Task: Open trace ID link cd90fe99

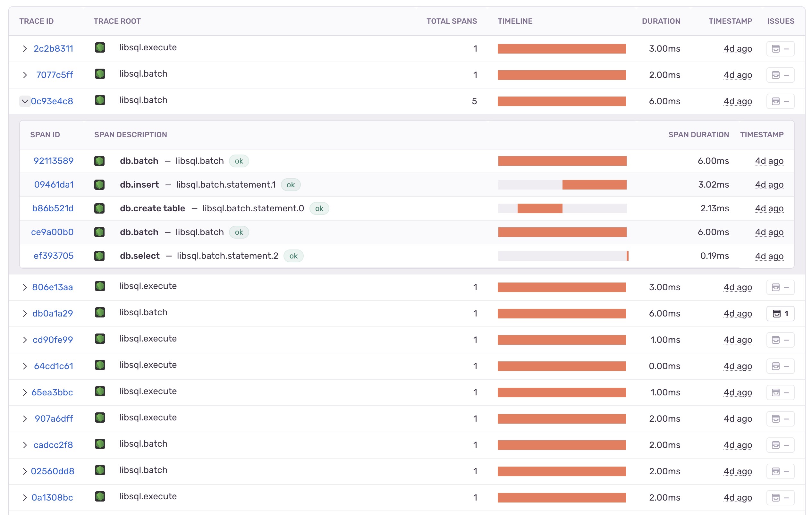Action: (53, 340)
